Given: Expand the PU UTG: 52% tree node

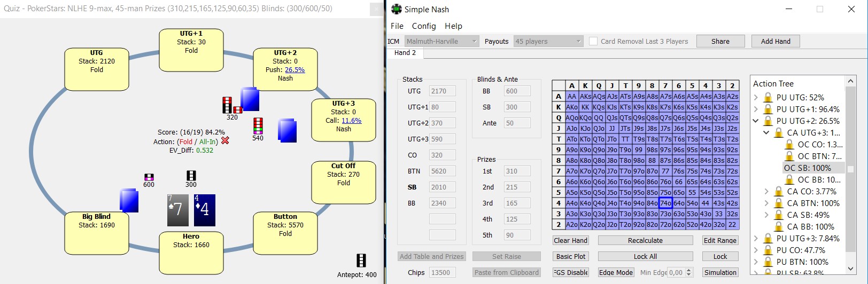Looking at the screenshot, I should pos(756,97).
